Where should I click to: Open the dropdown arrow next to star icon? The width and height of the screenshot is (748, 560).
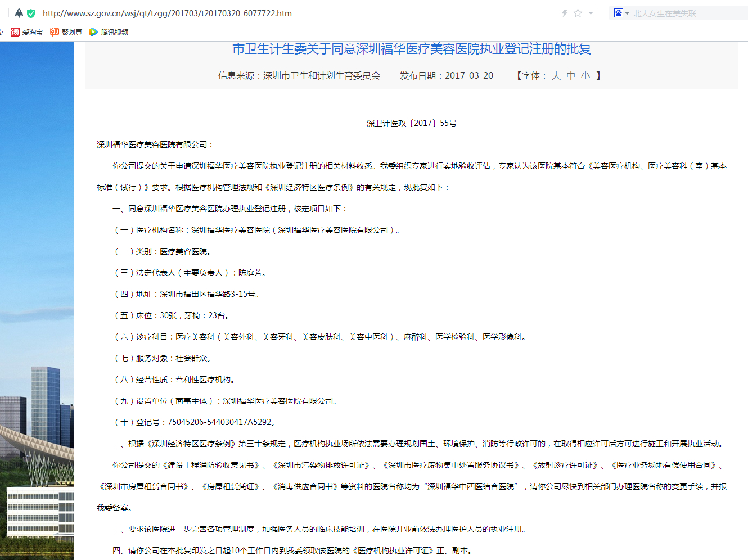[591, 13]
